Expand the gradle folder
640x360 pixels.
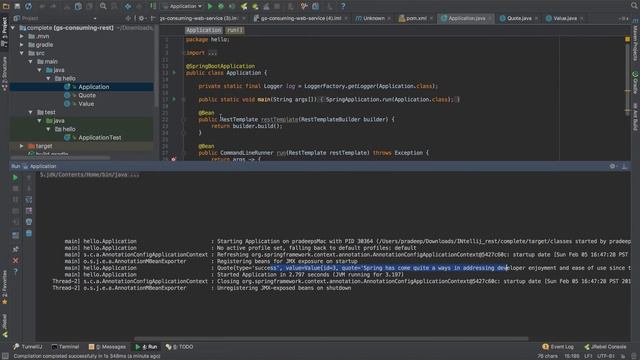coord(22,45)
